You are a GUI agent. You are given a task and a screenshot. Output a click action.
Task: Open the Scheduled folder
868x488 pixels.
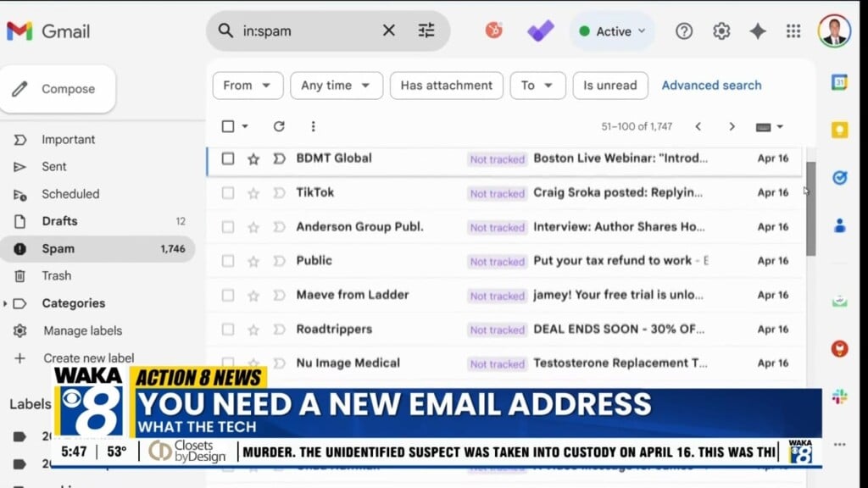(70, 194)
